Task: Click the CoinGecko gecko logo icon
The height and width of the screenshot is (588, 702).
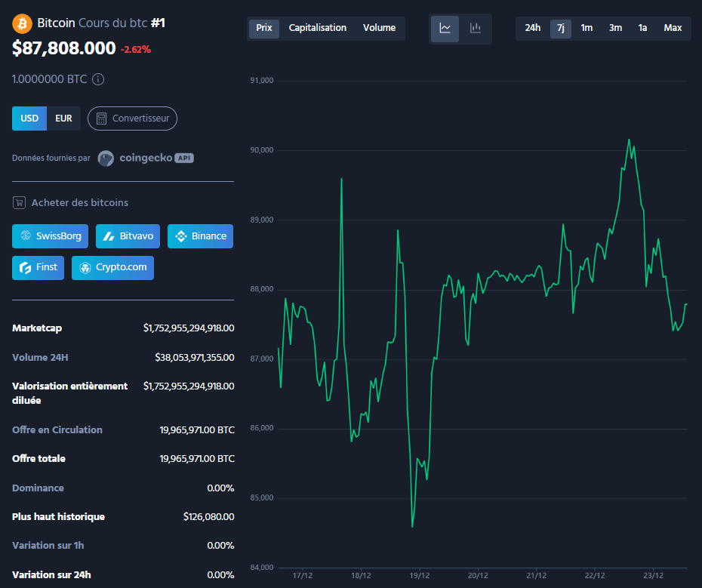Action: 106,158
